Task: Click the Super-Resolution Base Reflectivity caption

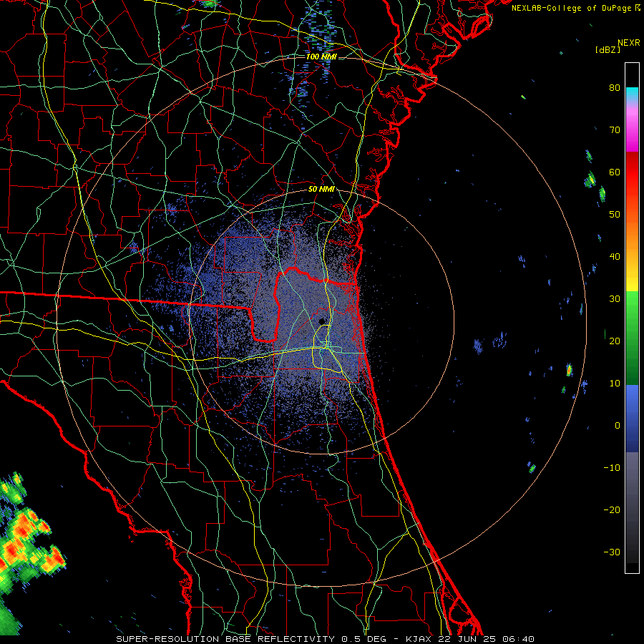Action: 325,639
